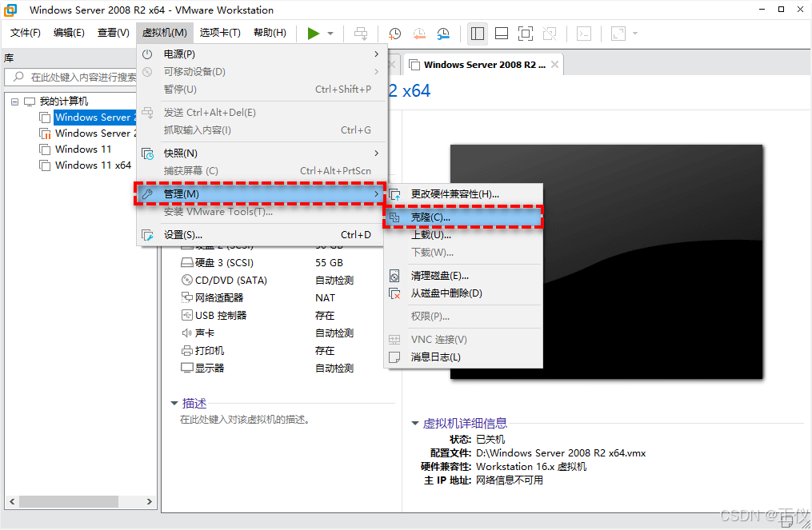Click the snapshot icon beside 快照(N)
The height and width of the screenshot is (530, 812).
(x=147, y=153)
